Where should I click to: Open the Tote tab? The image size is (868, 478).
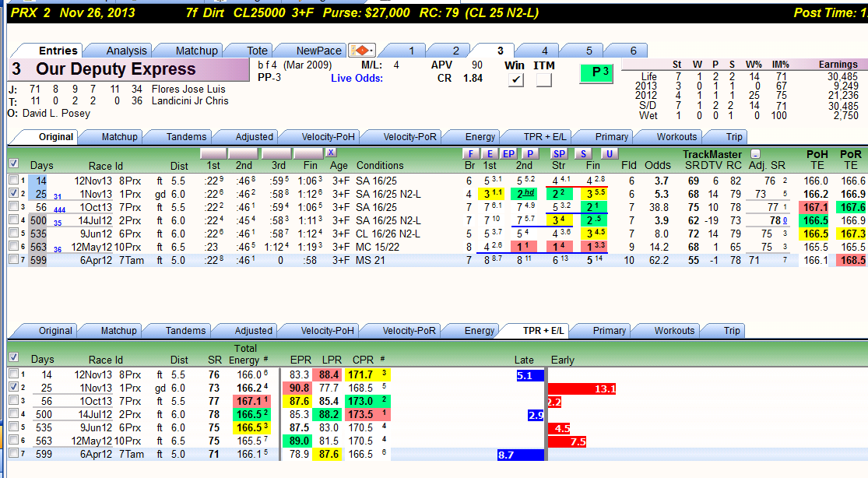(x=257, y=51)
